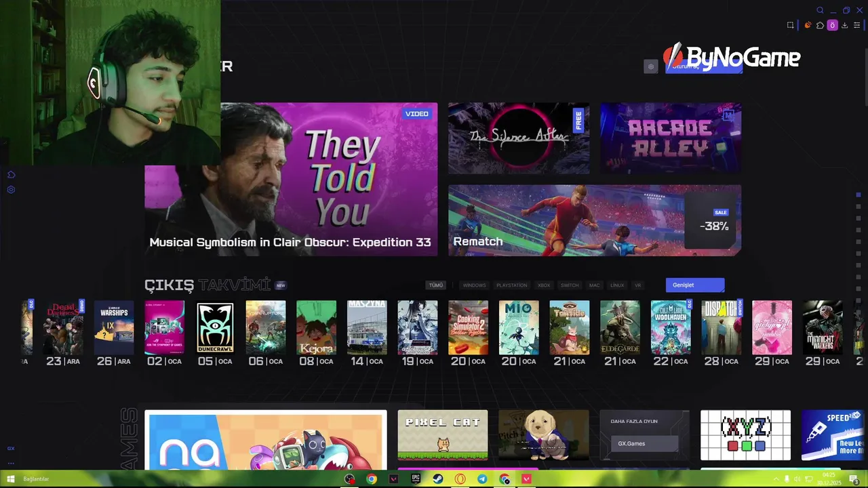Click the GX.Games button
The image size is (868, 488).
click(x=644, y=444)
